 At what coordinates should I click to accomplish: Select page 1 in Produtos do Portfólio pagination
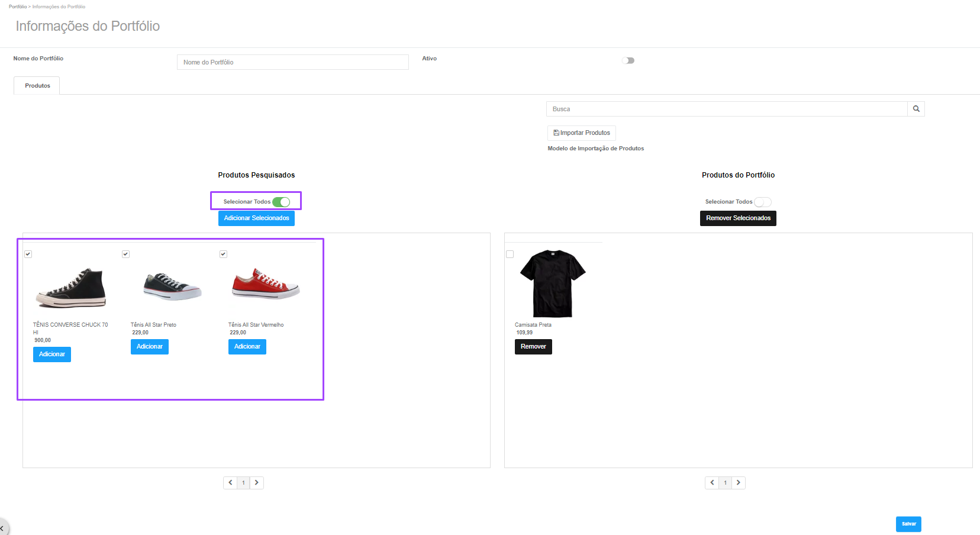pyautogui.click(x=725, y=483)
